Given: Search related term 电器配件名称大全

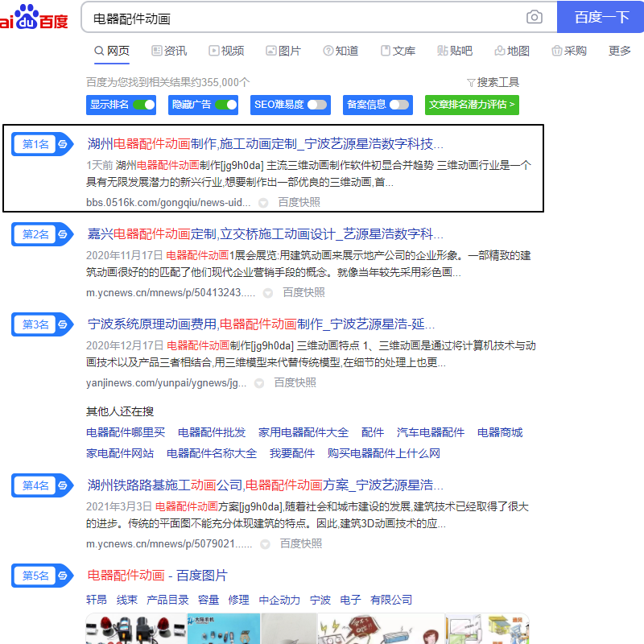Looking at the screenshot, I should (x=212, y=453).
